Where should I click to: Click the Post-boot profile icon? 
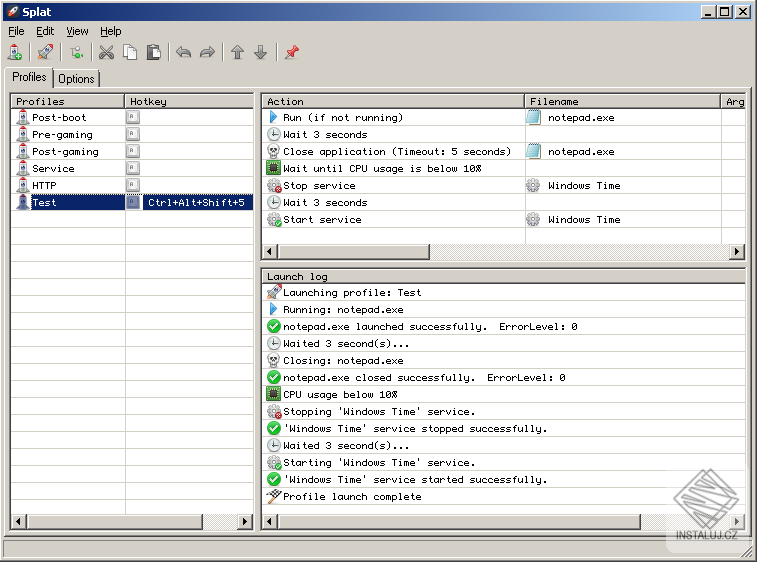pos(23,117)
